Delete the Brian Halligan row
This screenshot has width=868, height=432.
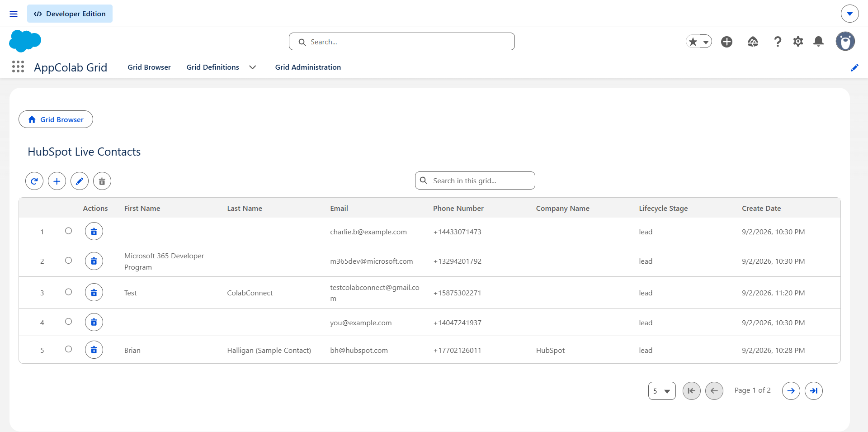[x=94, y=350]
